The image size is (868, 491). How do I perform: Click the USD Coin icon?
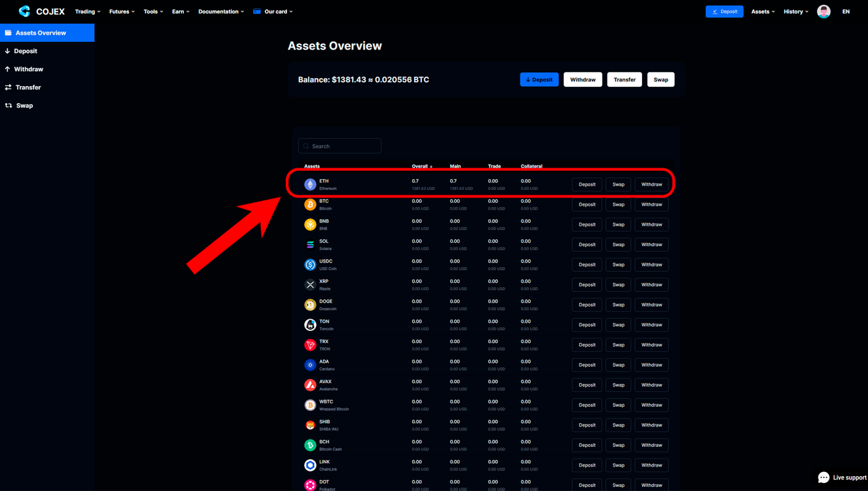[x=310, y=264]
